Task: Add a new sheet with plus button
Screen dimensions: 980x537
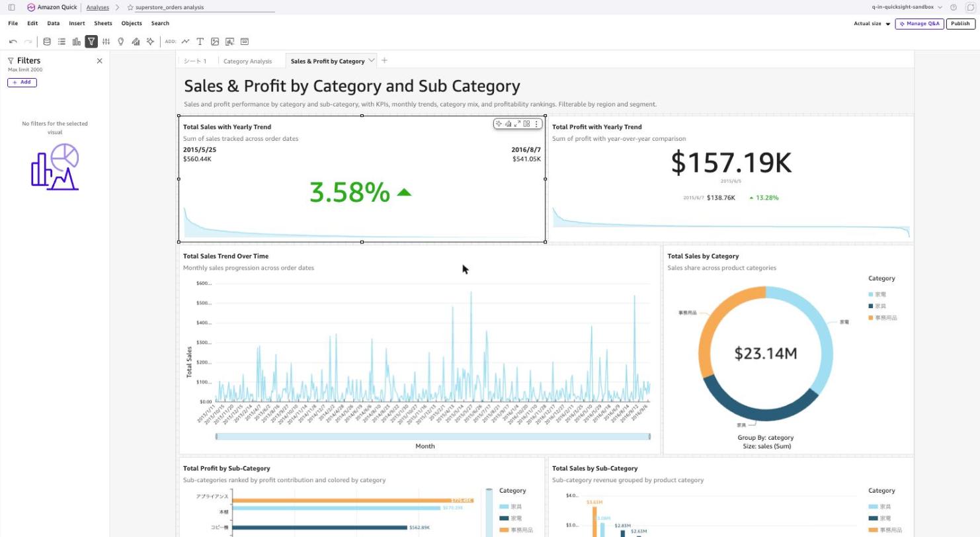Action: click(384, 61)
